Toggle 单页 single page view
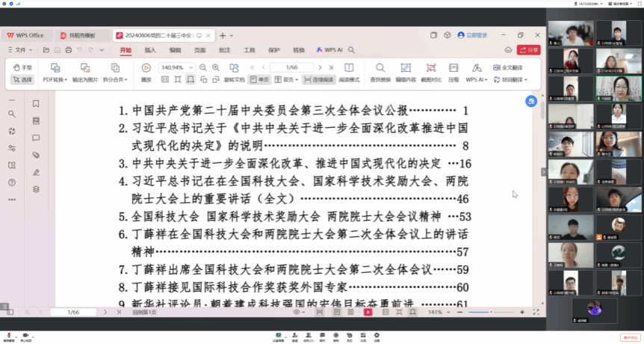The width and height of the screenshot is (644, 344). (259, 79)
